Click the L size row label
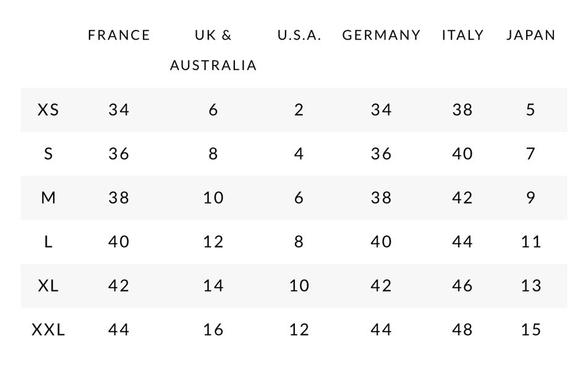588x377 pixels. click(x=48, y=242)
